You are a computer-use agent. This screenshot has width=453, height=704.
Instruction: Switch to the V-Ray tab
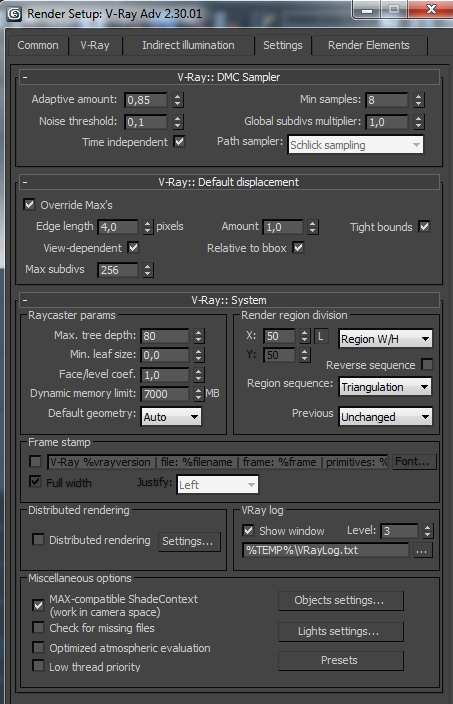click(x=95, y=45)
